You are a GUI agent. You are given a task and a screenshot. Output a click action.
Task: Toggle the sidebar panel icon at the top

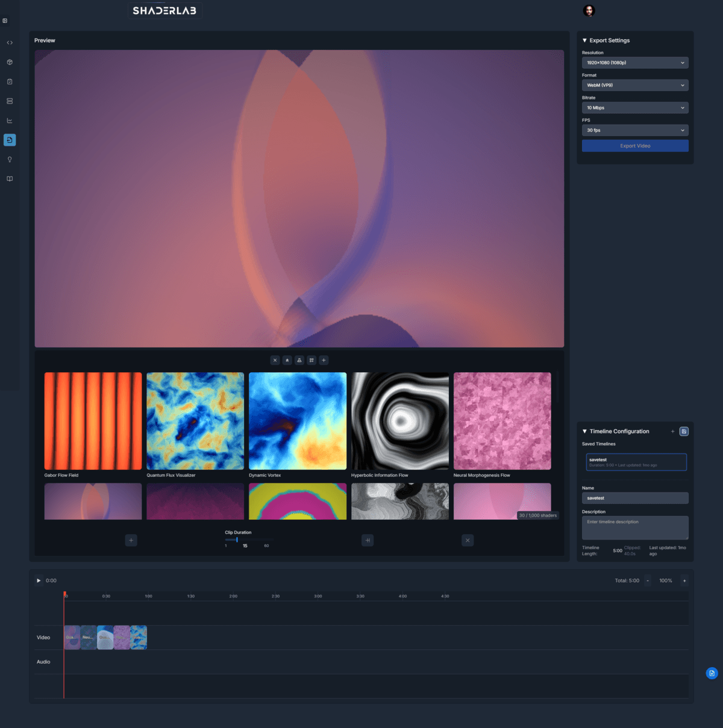pos(5,20)
